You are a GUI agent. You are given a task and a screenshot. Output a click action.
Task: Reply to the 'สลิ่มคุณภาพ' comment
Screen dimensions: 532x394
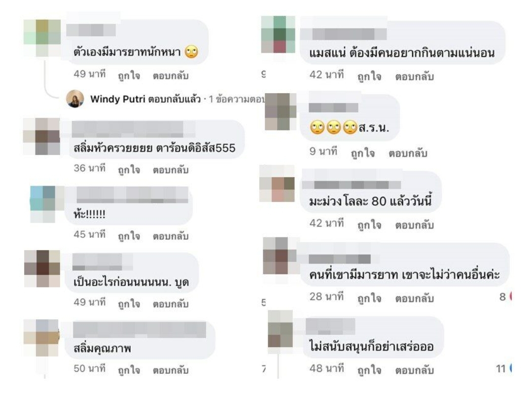point(171,369)
